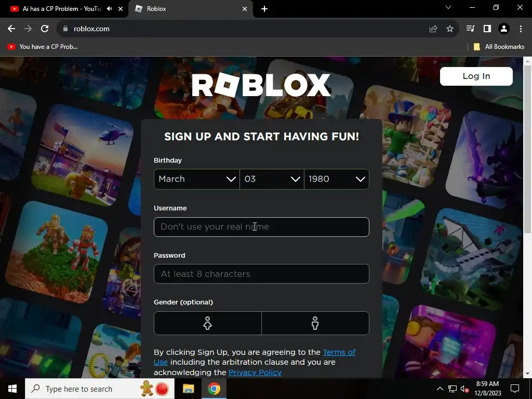Open network status tray icon
Screen dimensions: 532x399
pos(453,389)
